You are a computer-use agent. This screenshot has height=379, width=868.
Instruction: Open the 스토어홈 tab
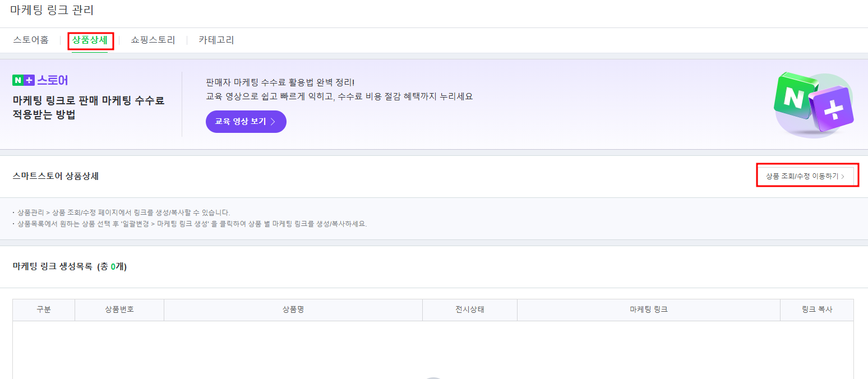click(31, 40)
